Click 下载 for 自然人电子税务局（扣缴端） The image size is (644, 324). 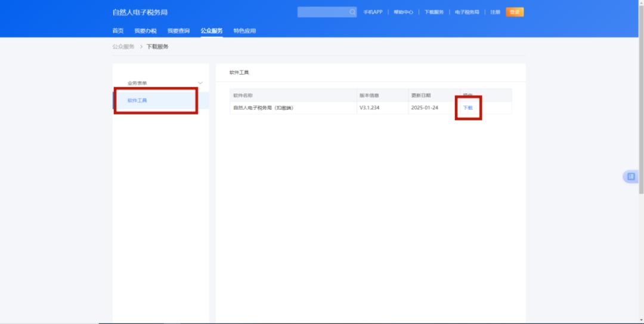467,108
